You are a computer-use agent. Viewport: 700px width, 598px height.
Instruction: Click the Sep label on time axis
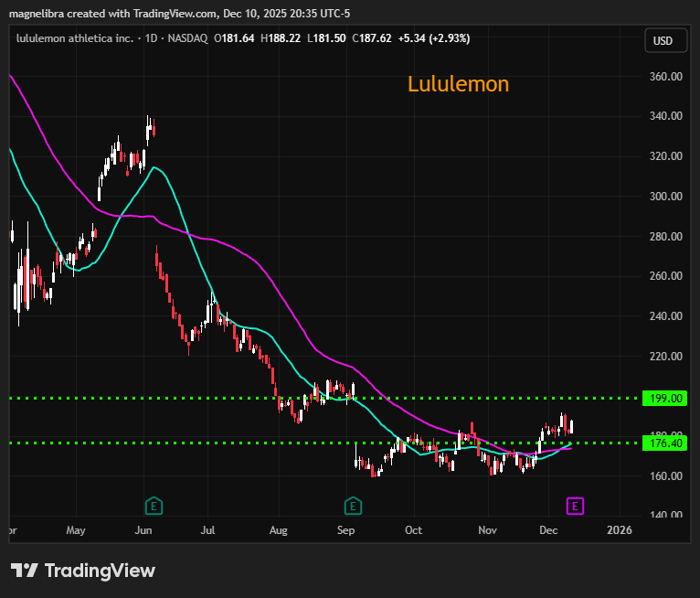[x=346, y=530]
